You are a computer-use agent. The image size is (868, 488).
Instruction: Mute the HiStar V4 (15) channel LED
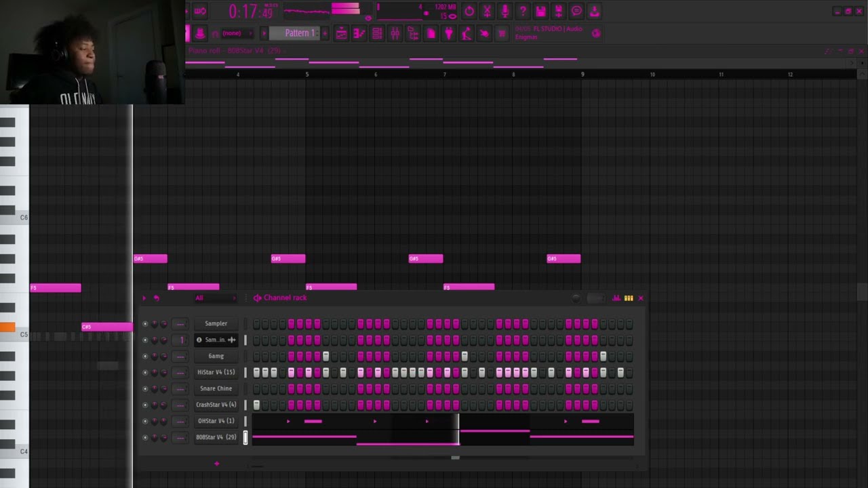coord(144,373)
